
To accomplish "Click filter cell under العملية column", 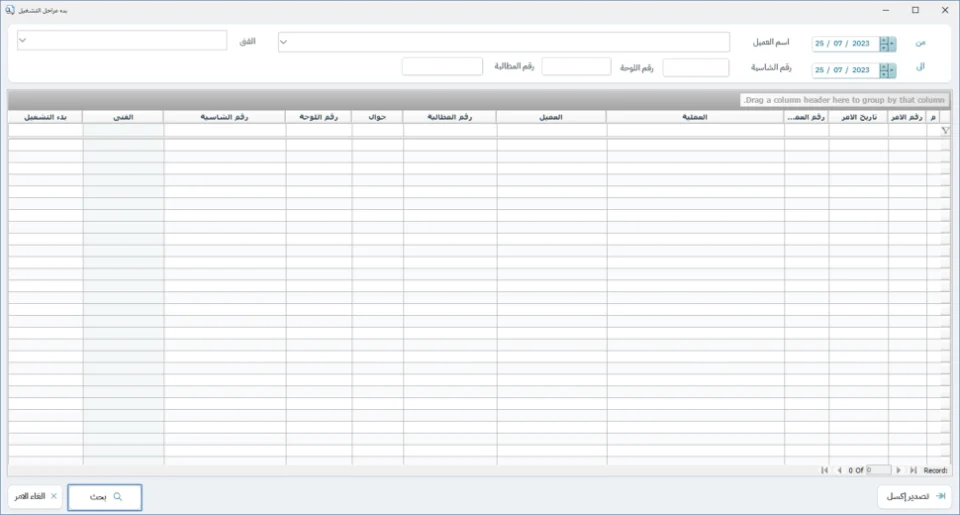I will [696, 130].
